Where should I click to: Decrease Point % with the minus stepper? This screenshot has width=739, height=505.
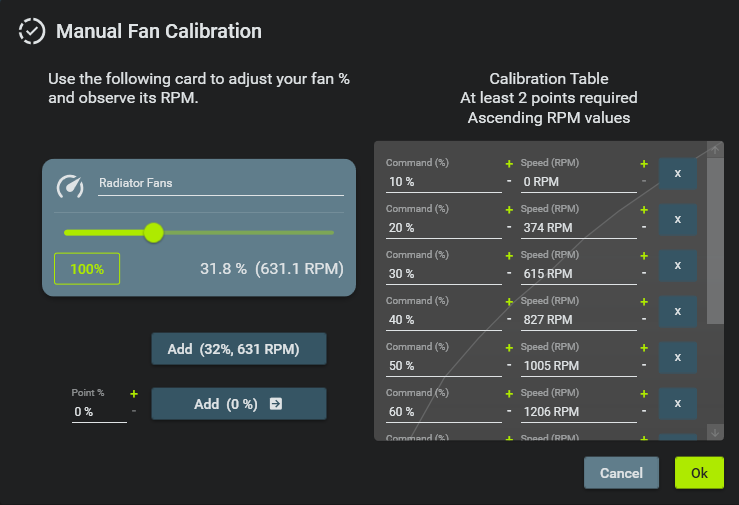pos(133,411)
